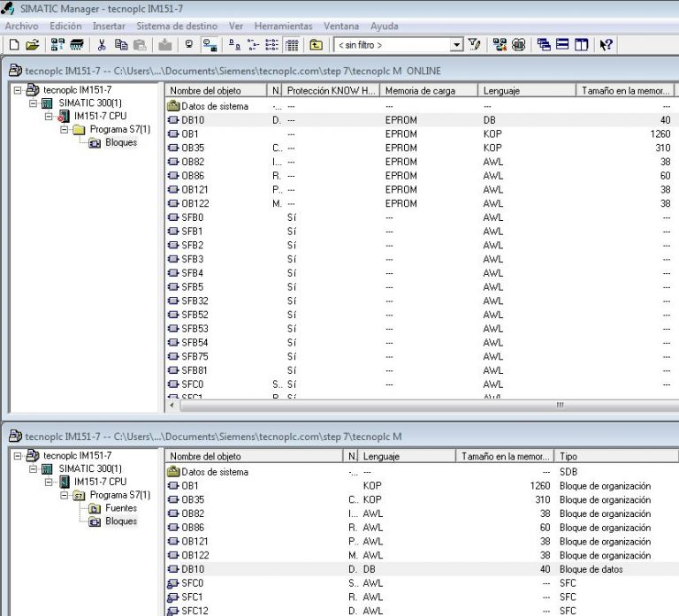The width and height of the screenshot is (679, 616).
Task: Click the Open project folder icon
Action: (33, 44)
